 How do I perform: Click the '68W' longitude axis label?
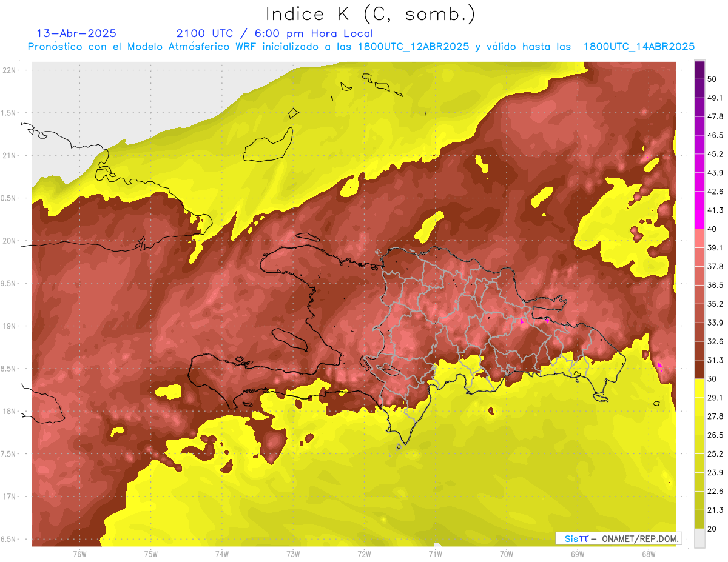648,554
